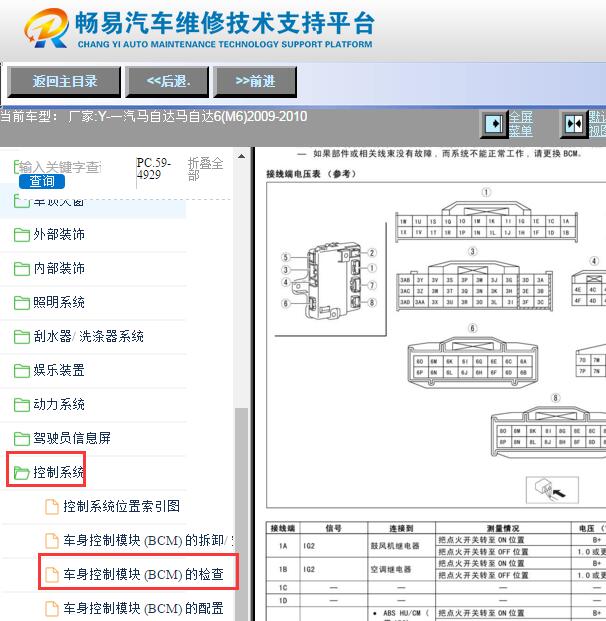Click the 返回主目录 button
The width and height of the screenshot is (606, 621).
64,82
